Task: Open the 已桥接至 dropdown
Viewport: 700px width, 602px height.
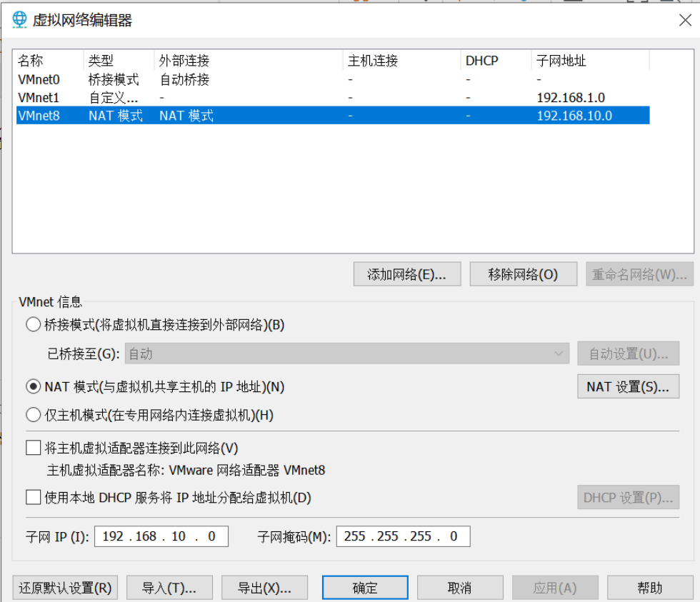Action: pos(347,354)
